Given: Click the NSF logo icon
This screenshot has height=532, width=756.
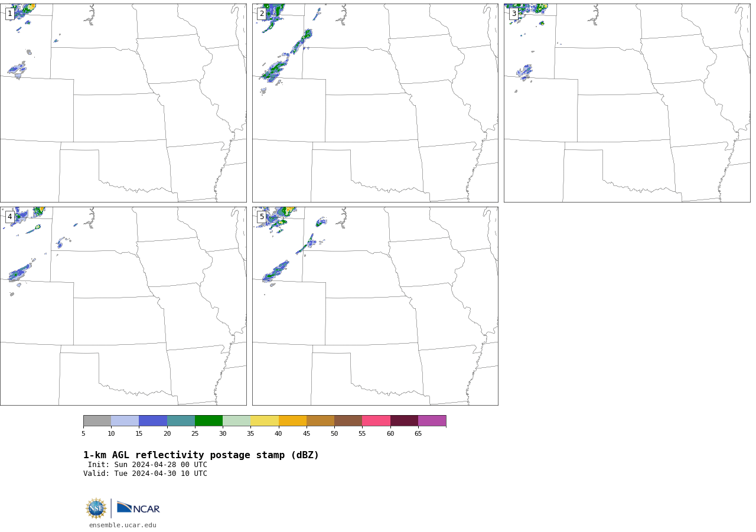Looking at the screenshot, I should pos(96,508).
